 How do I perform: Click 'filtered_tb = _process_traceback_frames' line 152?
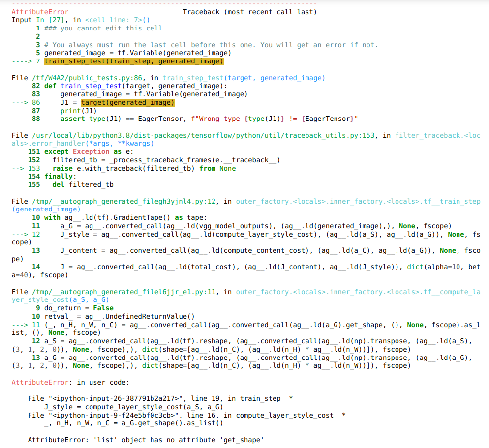166,160
